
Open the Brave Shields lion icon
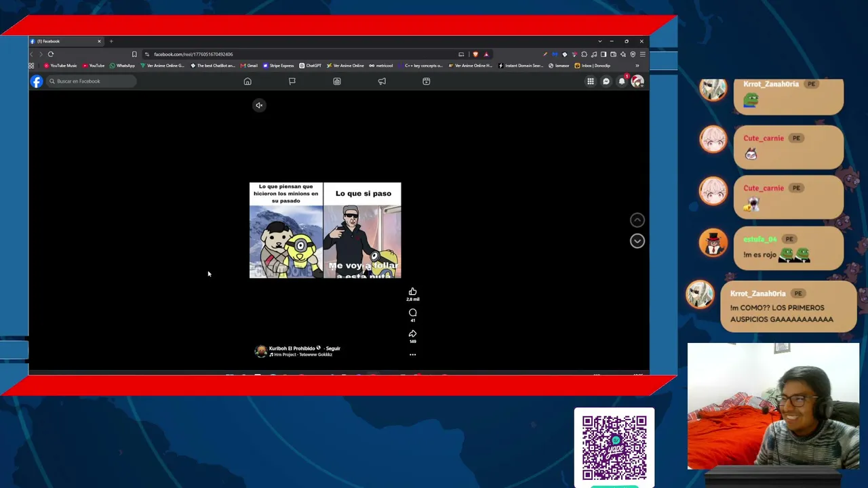pyautogui.click(x=475, y=54)
